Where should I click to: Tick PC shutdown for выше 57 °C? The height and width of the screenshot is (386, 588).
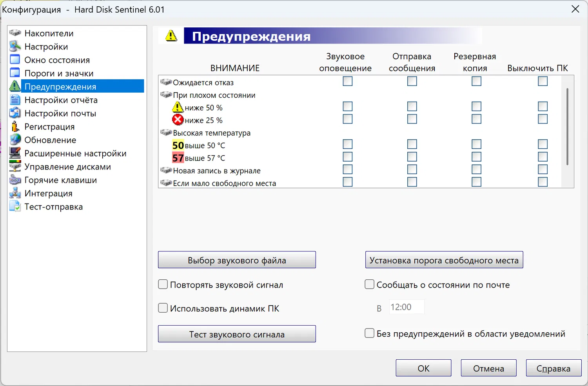tap(543, 157)
